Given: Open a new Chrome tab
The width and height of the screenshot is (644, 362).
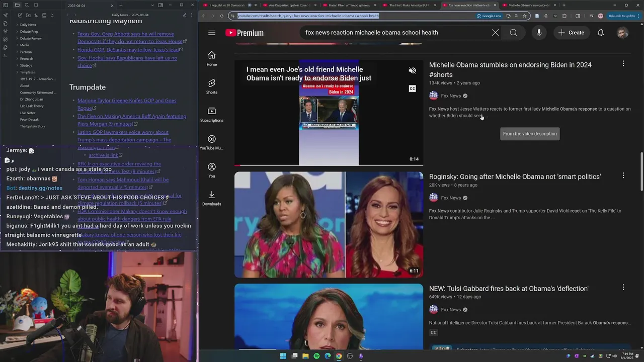Looking at the screenshot, I should point(564,5).
